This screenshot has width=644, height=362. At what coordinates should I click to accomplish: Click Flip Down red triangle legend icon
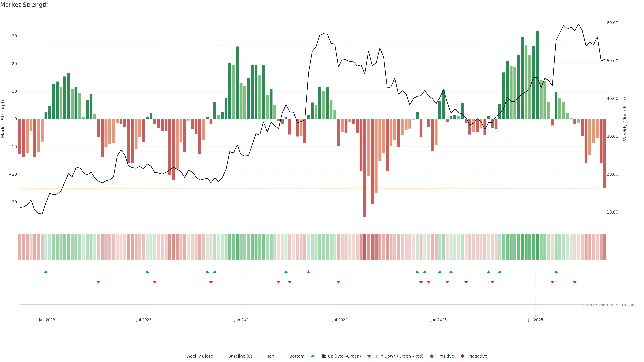point(369,356)
